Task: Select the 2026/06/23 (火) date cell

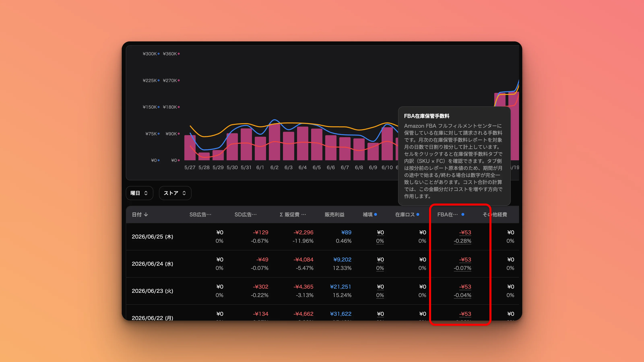Action: [153, 291]
